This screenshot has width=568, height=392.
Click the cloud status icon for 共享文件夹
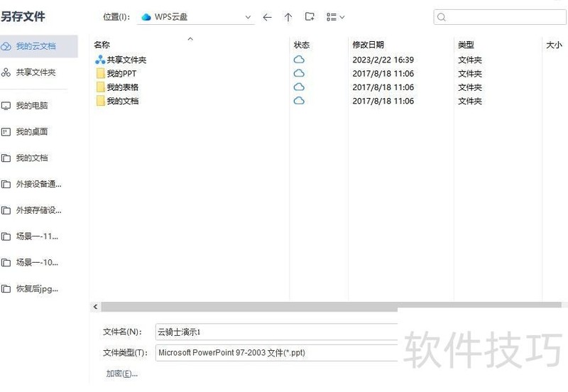click(299, 60)
